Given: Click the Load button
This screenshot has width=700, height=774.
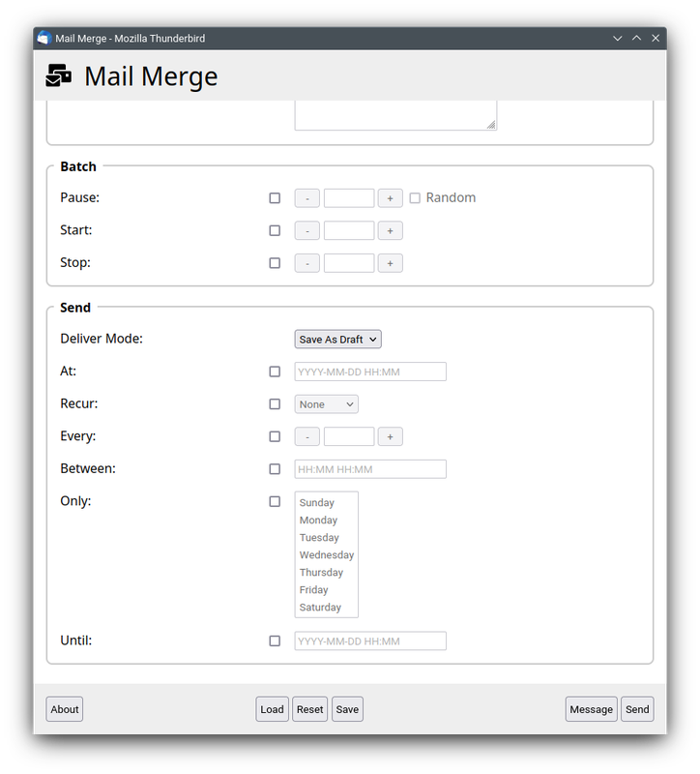Looking at the screenshot, I should (273, 710).
